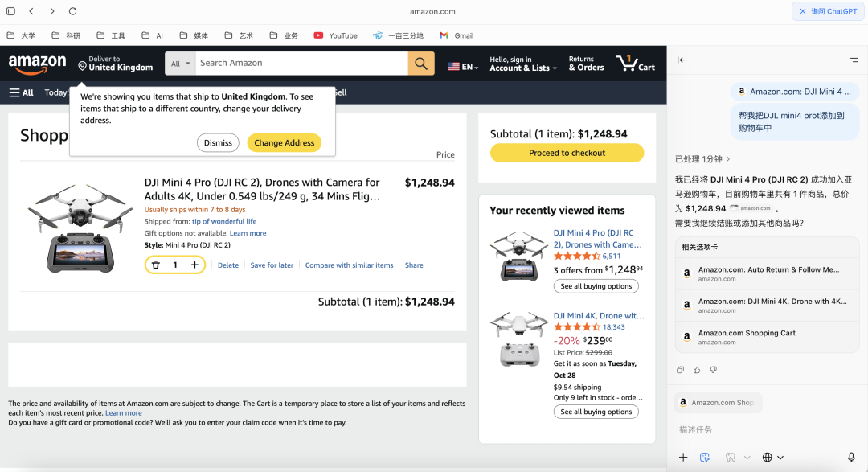Toggle the browser sidebar panel icon
Viewport: 868px width, 472px height.
click(x=10, y=11)
